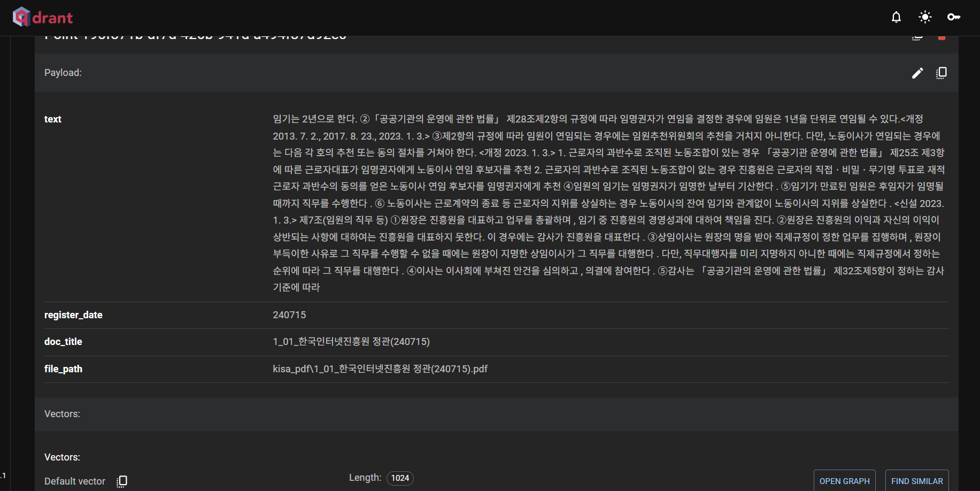
Task: Click OPEN GRAPH button
Action: tap(845, 481)
